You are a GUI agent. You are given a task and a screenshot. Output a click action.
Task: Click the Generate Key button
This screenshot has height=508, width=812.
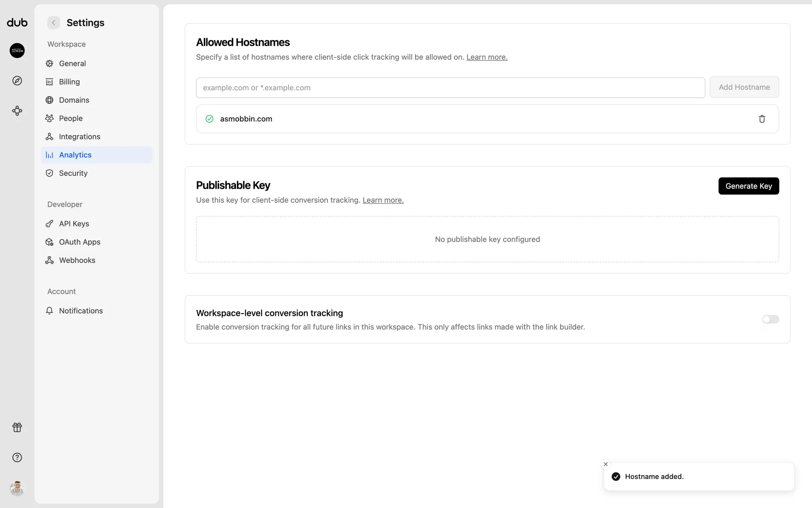(x=749, y=186)
